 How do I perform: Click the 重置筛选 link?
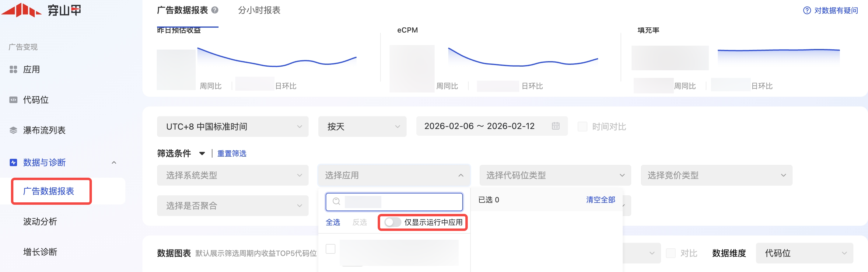232,154
